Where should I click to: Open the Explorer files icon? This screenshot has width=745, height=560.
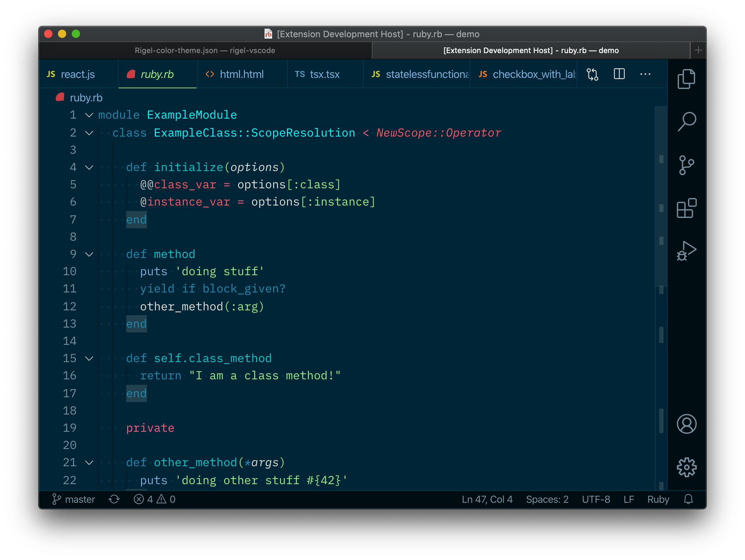point(686,79)
